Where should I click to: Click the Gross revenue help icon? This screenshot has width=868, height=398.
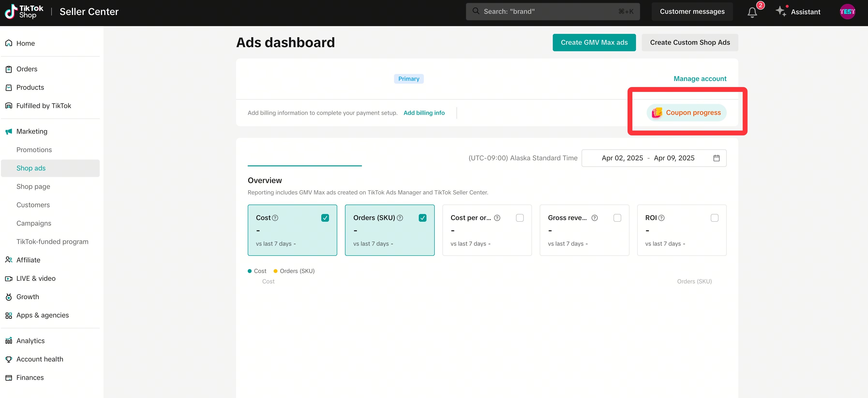594,218
